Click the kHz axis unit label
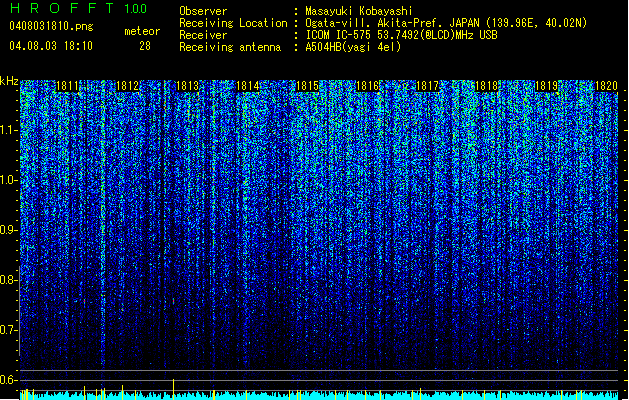Viewport: 629px width, 400px height. [x=9, y=81]
